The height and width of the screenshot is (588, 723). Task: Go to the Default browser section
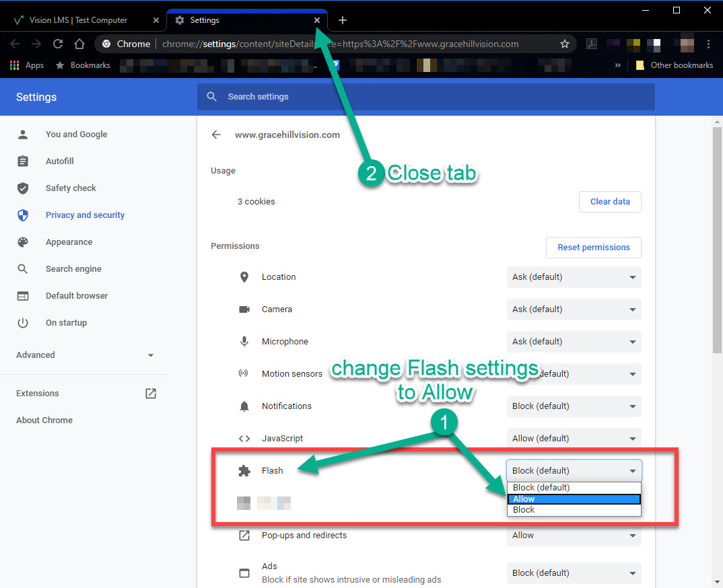pos(77,296)
